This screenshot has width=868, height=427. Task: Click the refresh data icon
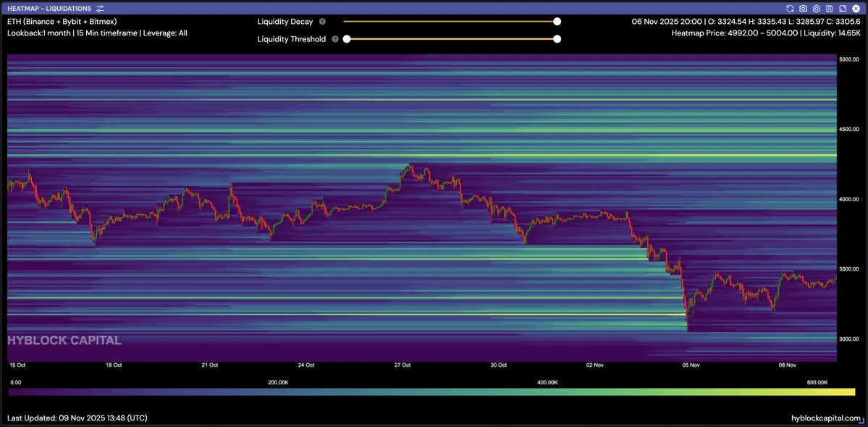click(x=790, y=8)
